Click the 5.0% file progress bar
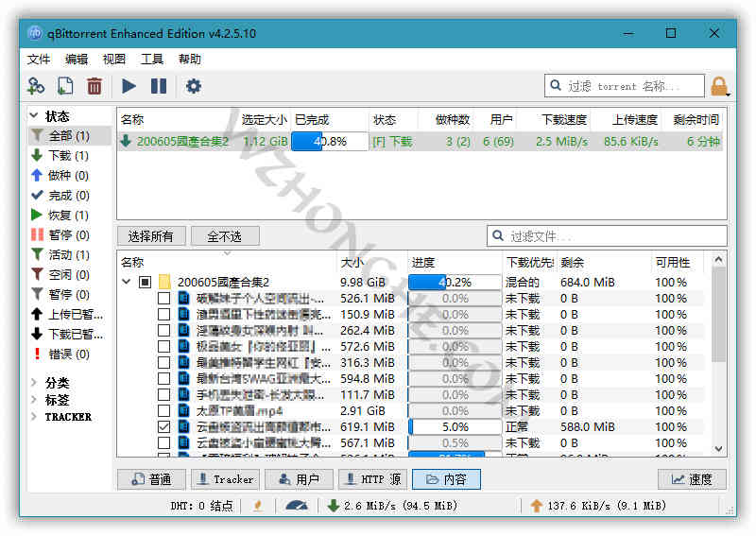 pyautogui.click(x=455, y=427)
